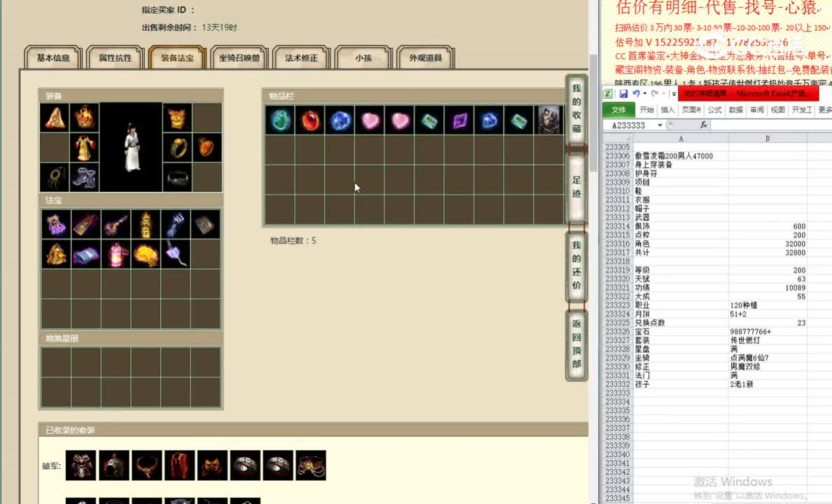Click the glowing golden cloud treasure
The height and width of the screenshot is (504, 832).
click(x=146, y=254)
